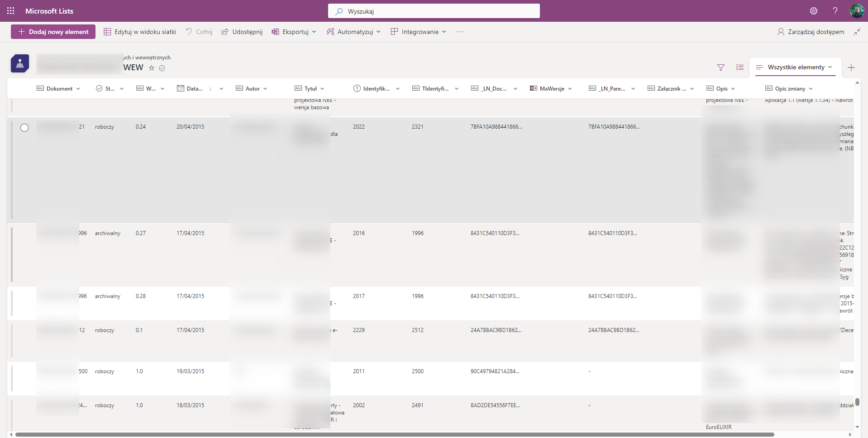The width and height of the screenshot is (868, 438).
Task: Expand the Autor column menu
Action: click(265, 88)
